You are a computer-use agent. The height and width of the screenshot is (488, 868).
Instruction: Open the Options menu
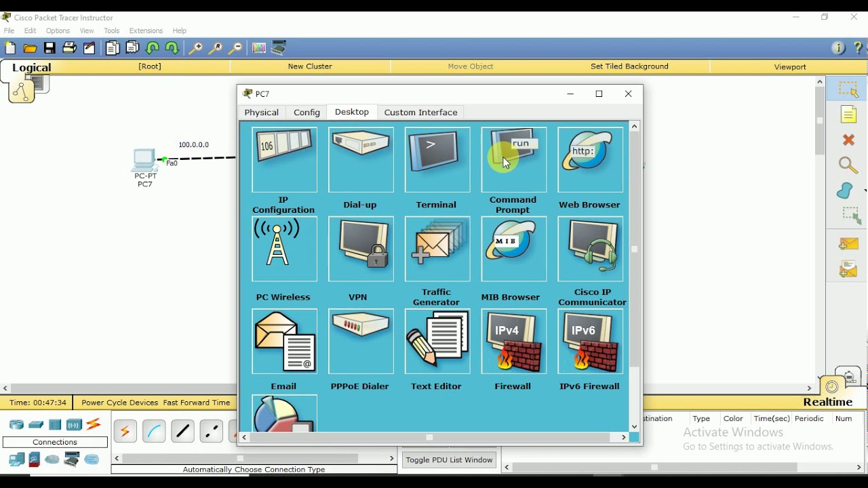point(58,30)
